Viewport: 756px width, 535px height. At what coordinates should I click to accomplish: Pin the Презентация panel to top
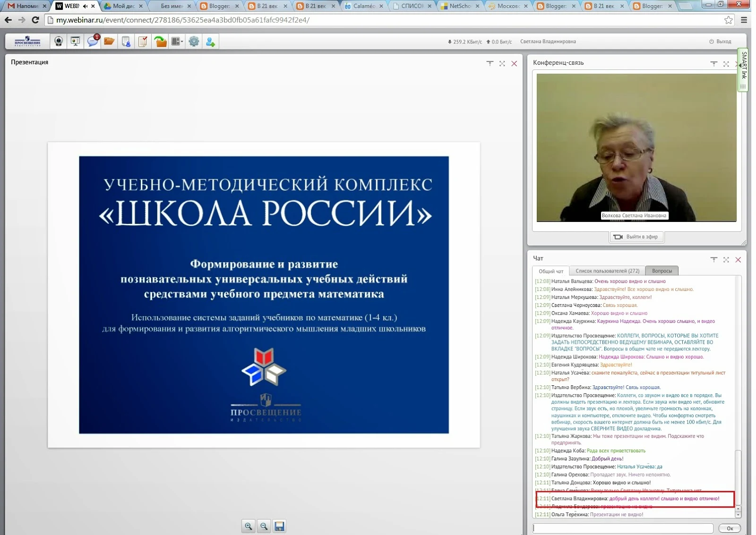tap(490, 63)
